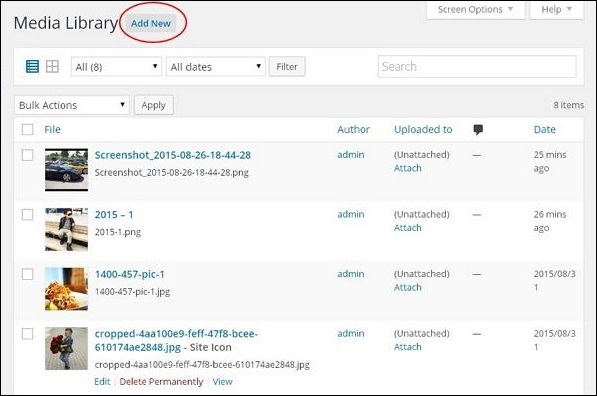This screenshot has height=396, width=597.
Task: Tick the select-all checkbox in header
Action: tap(27, 129)
